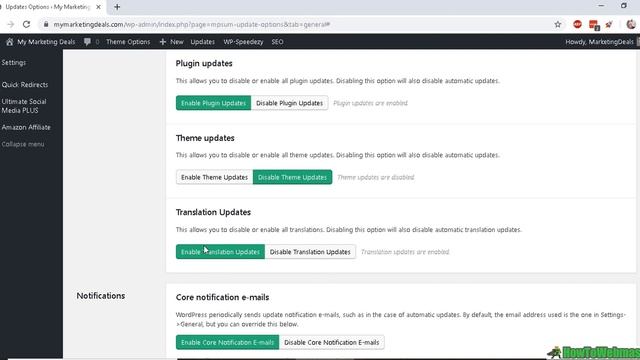Viewport: 640px width, 360px height.
Task: Restore down the browser window
Action: click(624, 6)
